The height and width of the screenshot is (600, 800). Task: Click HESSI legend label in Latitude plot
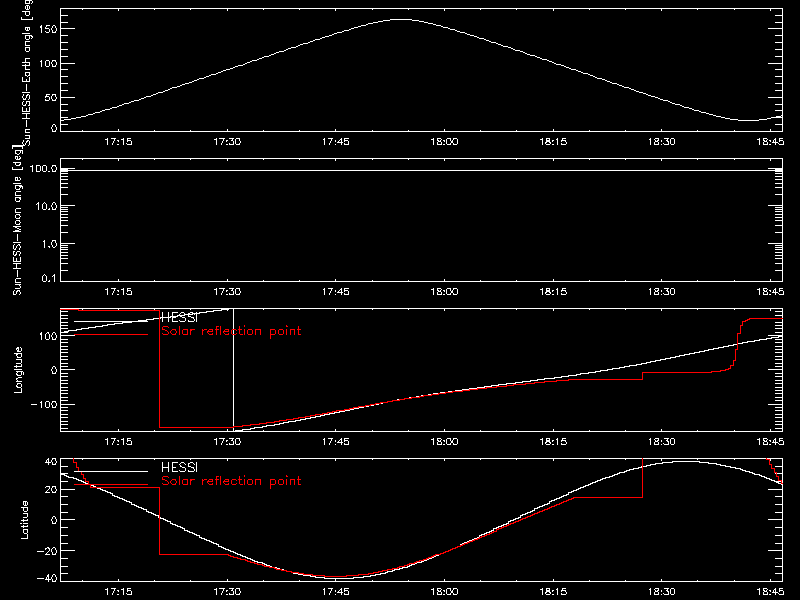[179, 467]
